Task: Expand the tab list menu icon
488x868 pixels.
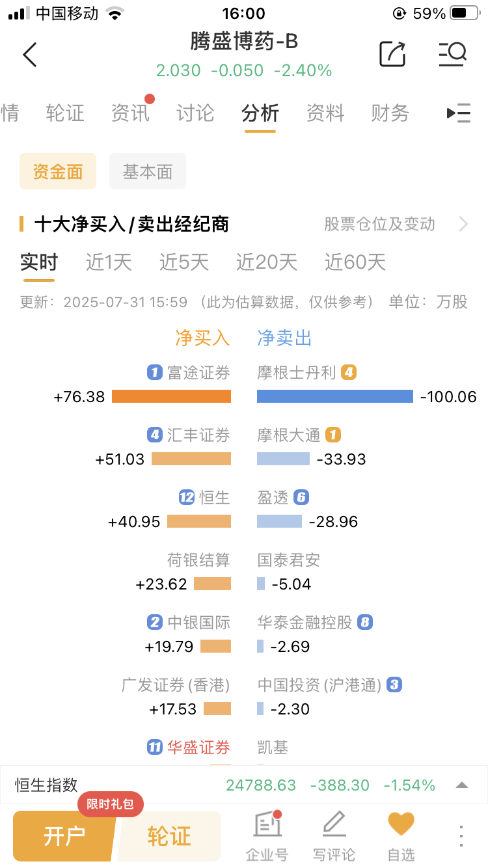Action: tap(459, 113)
